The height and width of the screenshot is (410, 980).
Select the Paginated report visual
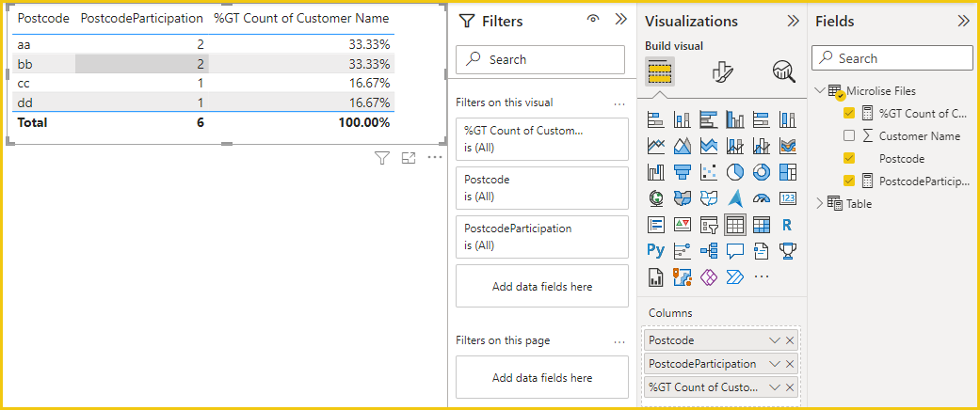coord(655,276)
